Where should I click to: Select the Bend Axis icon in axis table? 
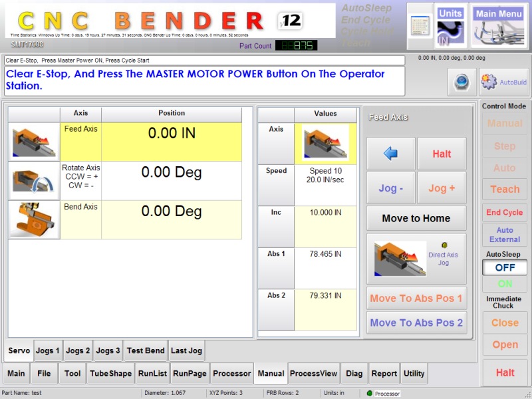tap(34, 219)
